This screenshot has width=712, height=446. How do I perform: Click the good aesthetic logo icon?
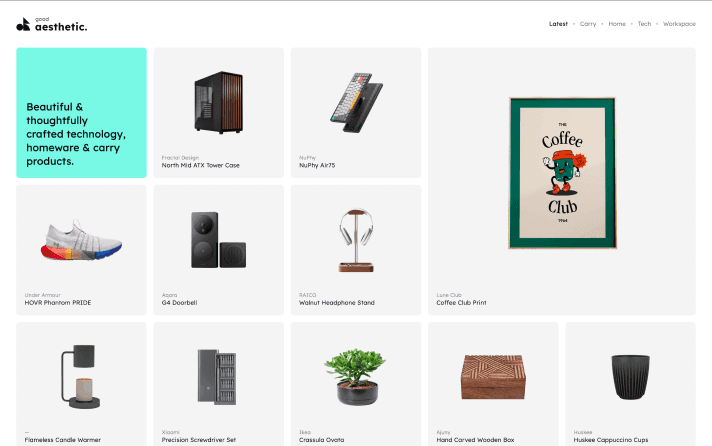[x=23, y=25]
